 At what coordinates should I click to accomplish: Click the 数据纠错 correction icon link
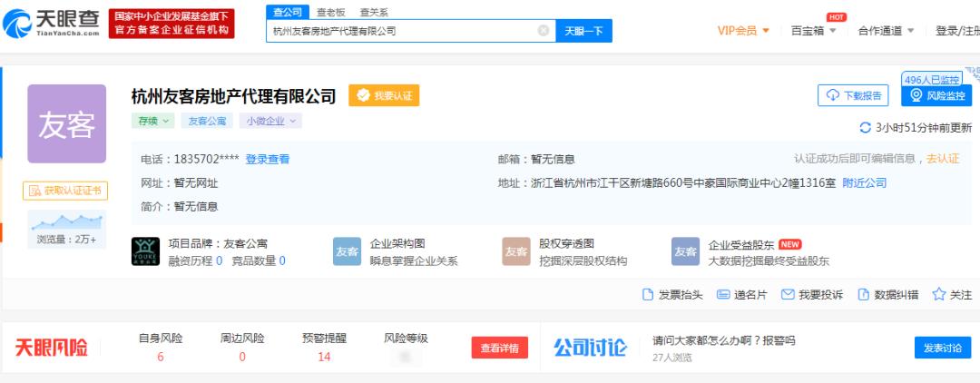(x=888, y=295)
